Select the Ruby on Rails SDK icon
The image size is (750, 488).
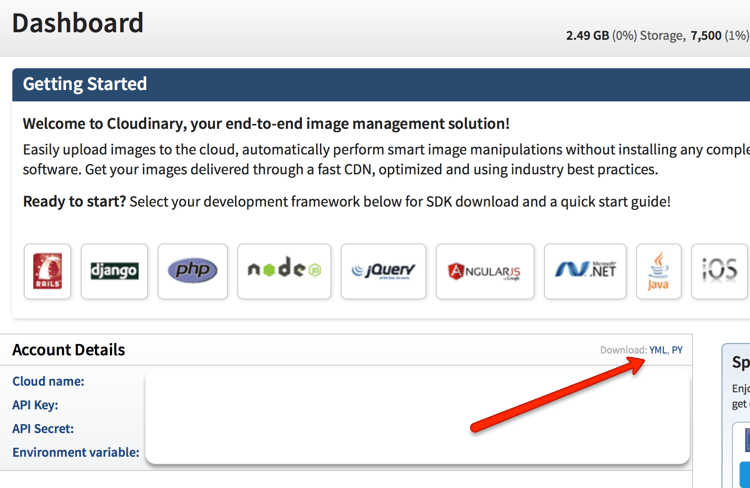click(x=47, y=271)
